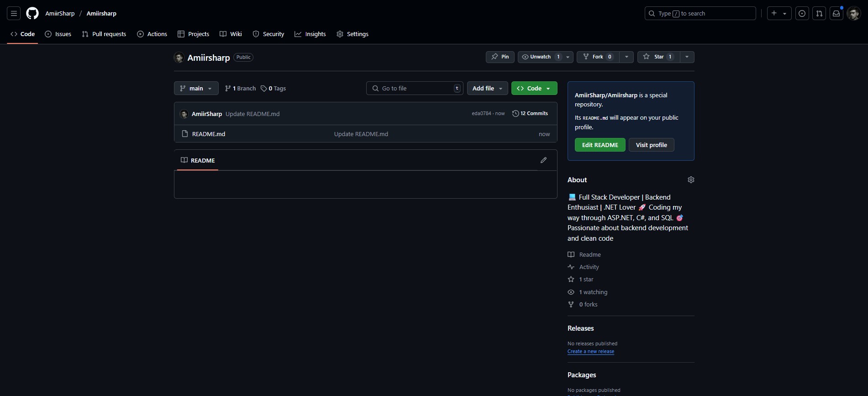Open the README.md file
The width and height of the screenshot is (868, 396).
tap(209, 134)
